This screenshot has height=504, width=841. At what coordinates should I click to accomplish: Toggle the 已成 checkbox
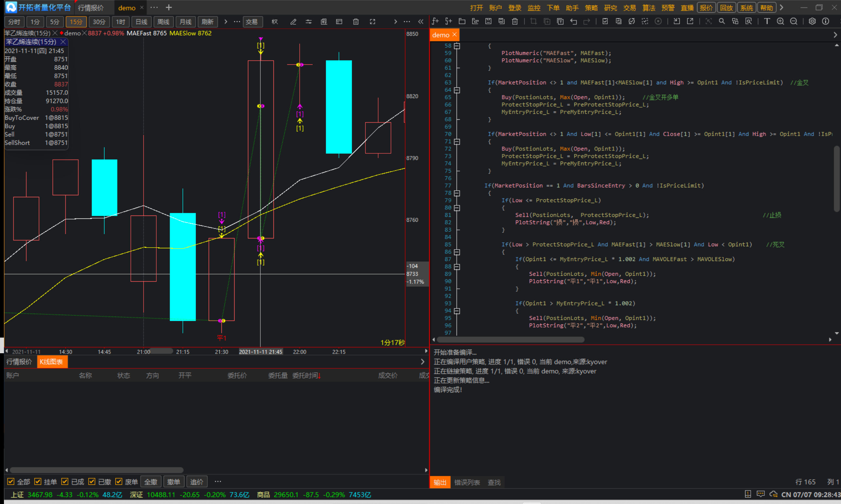pos(64,481)
